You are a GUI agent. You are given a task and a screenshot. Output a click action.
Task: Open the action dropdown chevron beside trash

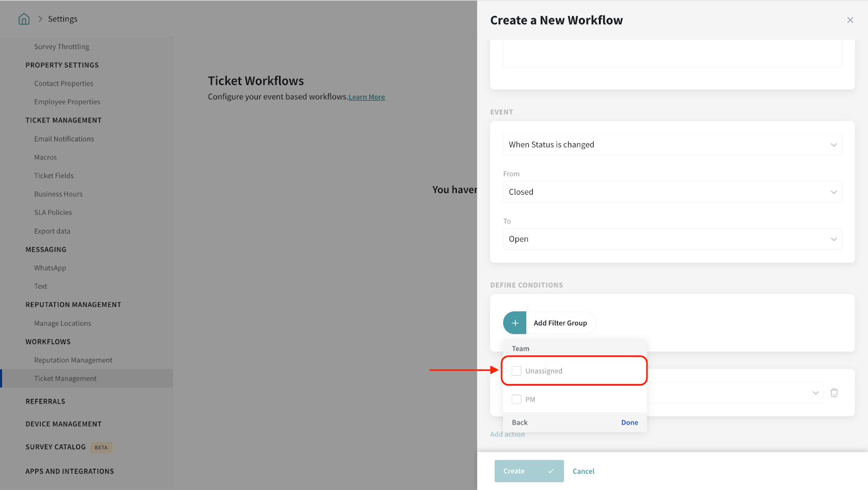point(815,393)
